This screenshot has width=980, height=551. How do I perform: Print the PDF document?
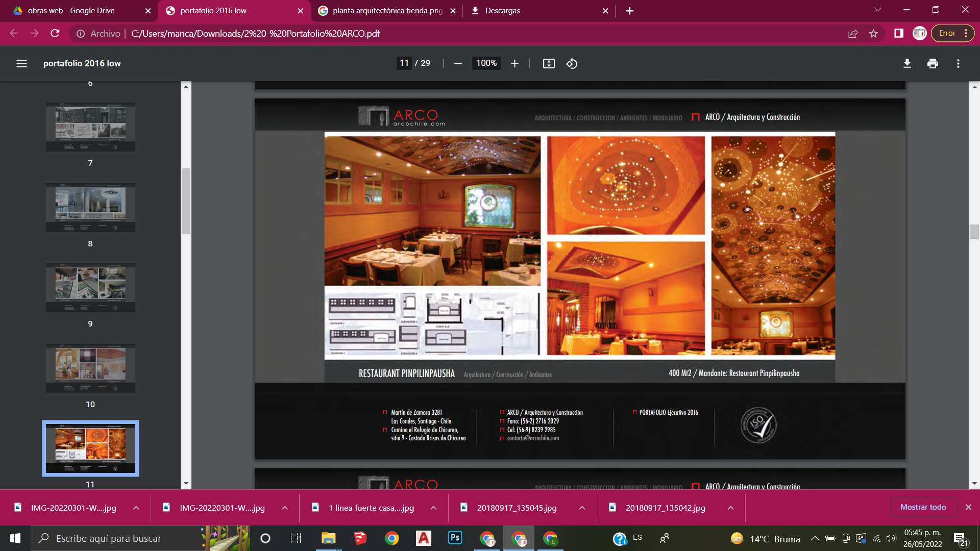pyautogui.click(x=933, y=63)
